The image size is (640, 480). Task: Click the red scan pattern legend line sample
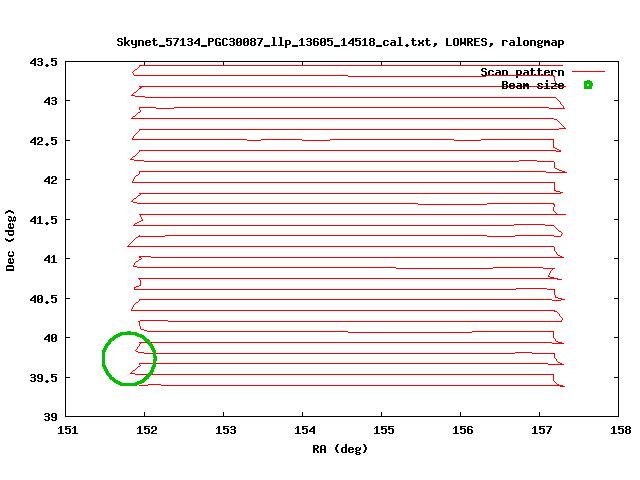click(588, 72)
